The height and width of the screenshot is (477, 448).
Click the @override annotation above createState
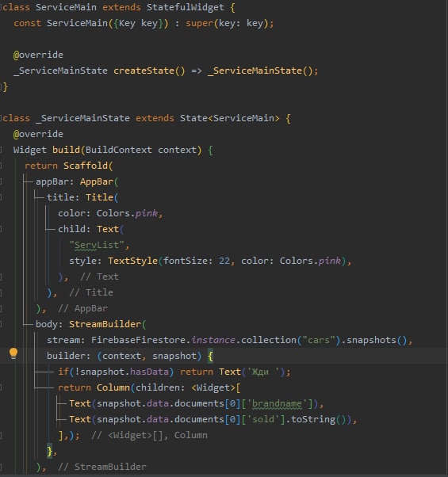(x=38, y=55)
